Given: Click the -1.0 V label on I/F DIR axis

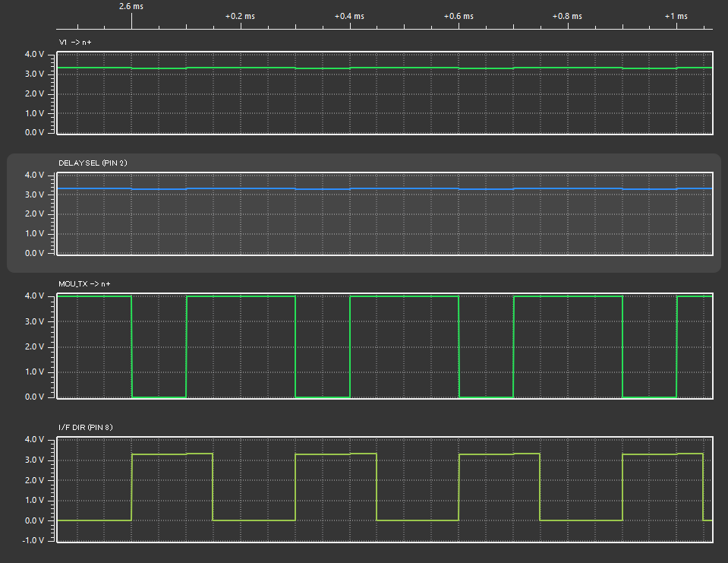Looking at the screenshot, I should pyautogui.click(x=34, y=541).
